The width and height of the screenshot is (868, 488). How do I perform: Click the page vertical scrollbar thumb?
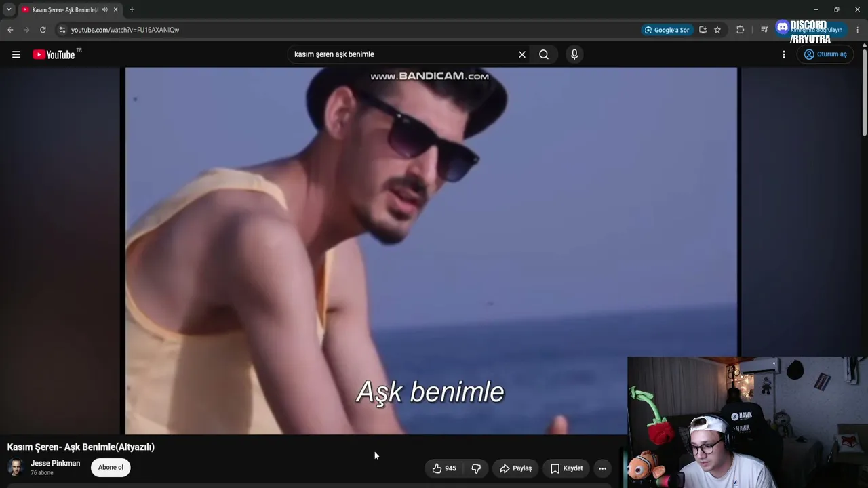(864, 91)
